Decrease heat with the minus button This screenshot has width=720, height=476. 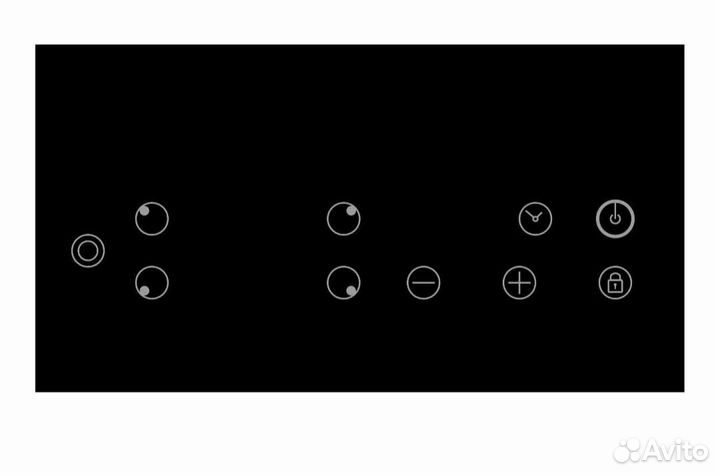[423, 282]
